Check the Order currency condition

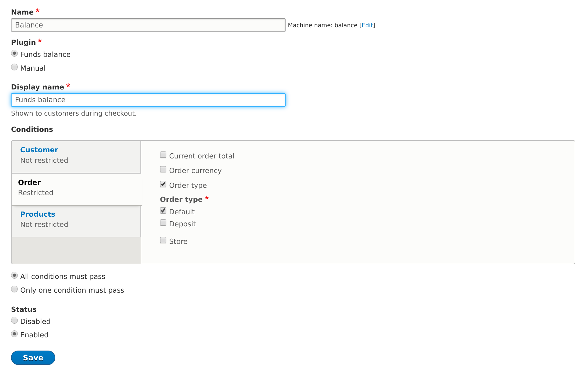(x=163, y=169)
